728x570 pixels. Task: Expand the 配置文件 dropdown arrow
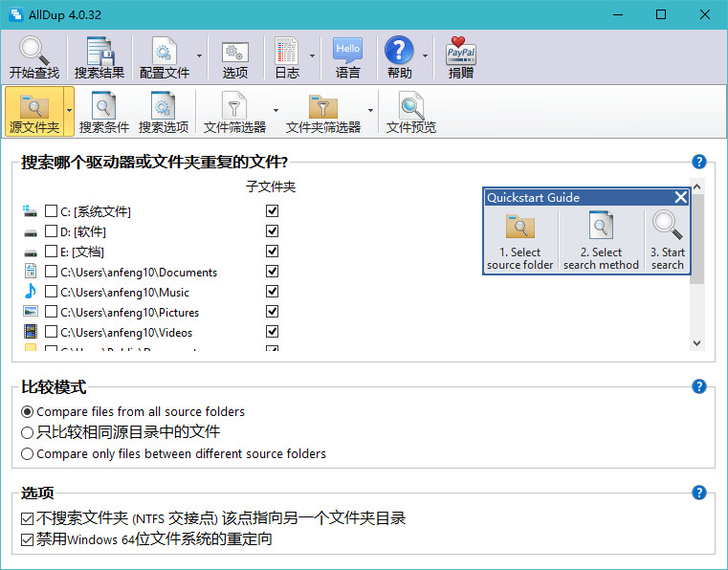point(200,55)
